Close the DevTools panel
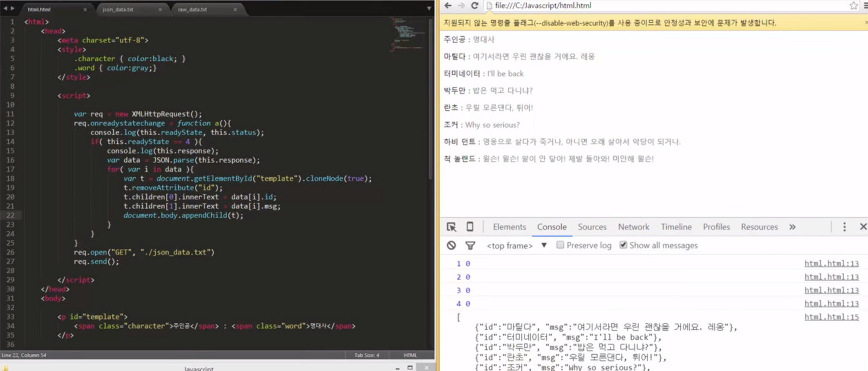This screenshot has height=371, width=868. (x=863, y=227)
